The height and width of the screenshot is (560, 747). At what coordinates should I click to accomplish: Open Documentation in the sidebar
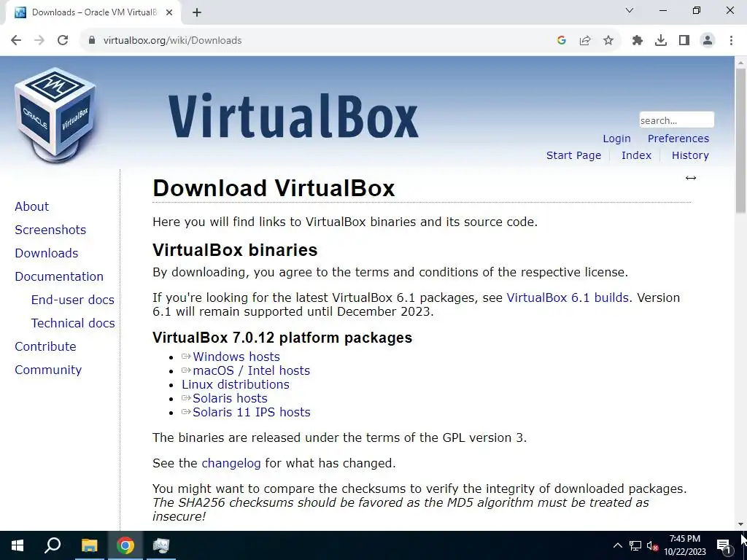[x=59, y=276]
